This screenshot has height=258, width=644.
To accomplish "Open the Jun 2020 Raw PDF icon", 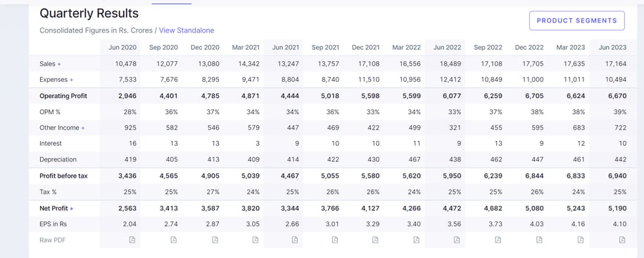I will (132, 240).
